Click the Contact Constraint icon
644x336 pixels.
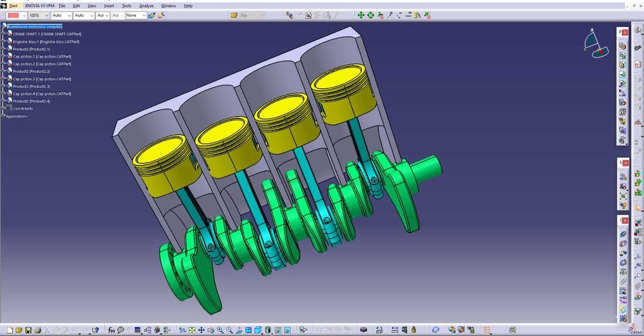pos(623,242)
